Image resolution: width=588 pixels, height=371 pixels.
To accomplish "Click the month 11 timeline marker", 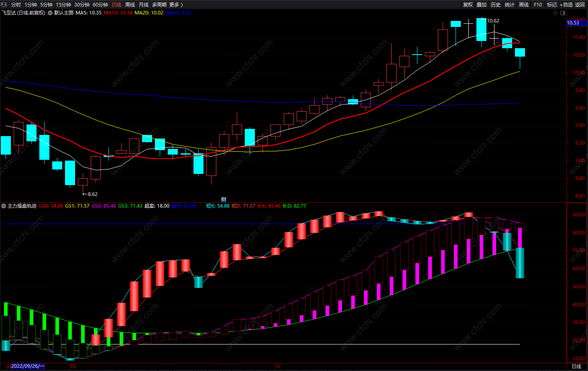I will [x=278, y=366].
